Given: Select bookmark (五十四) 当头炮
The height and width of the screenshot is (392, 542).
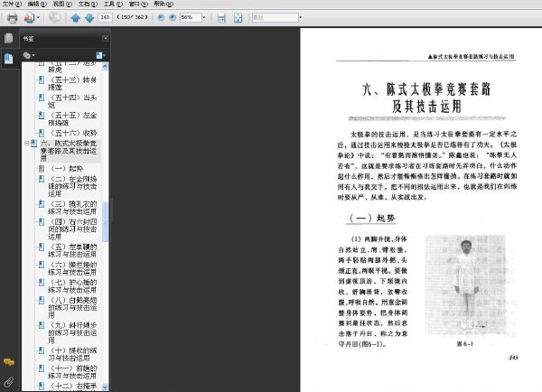Looking at the screenshot, I should 72,101.
